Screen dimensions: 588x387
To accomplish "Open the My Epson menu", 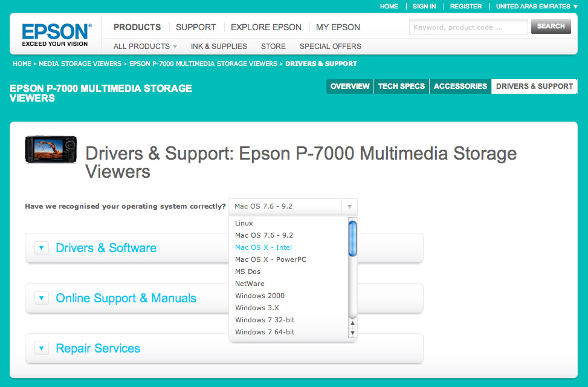I will tap(338, 27).
